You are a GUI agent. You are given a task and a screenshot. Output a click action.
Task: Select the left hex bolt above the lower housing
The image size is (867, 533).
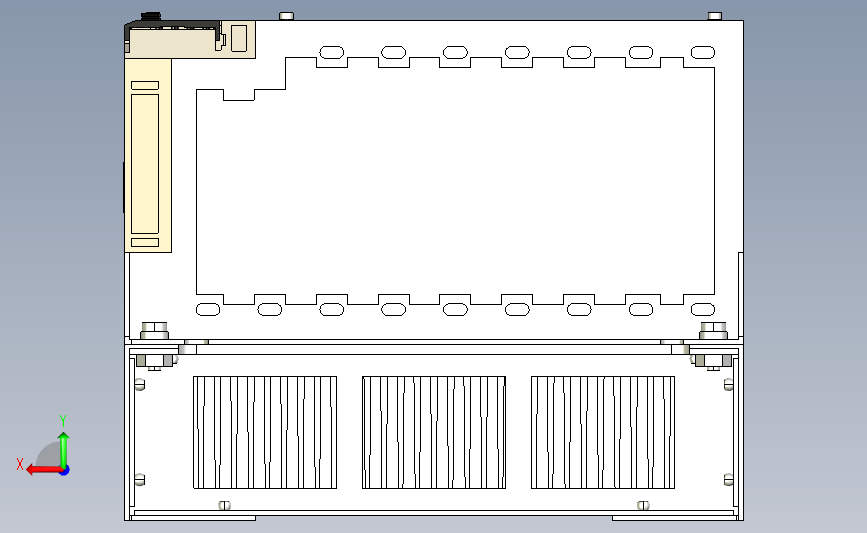pyautogui.click(x=154, y=331)
